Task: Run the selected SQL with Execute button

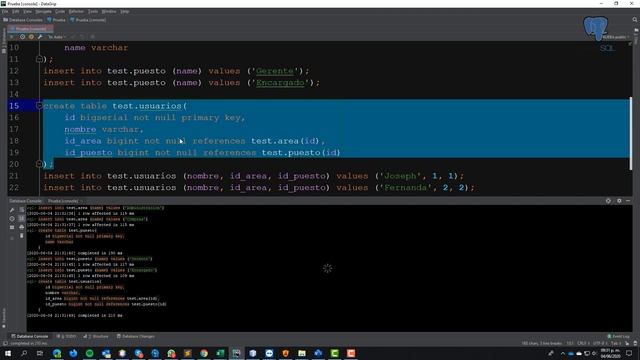Action: pos(11,37)
